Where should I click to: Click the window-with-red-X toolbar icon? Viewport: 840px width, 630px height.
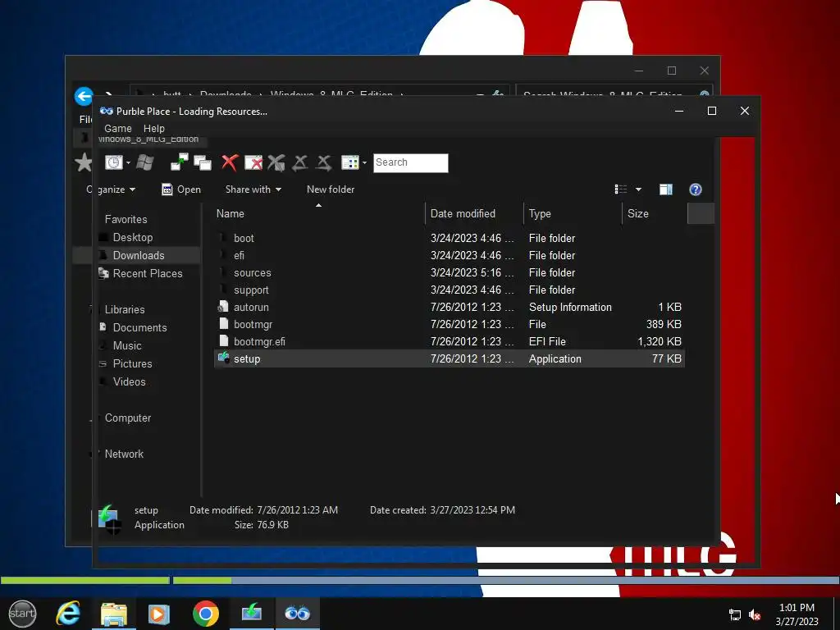pos(253,163)
